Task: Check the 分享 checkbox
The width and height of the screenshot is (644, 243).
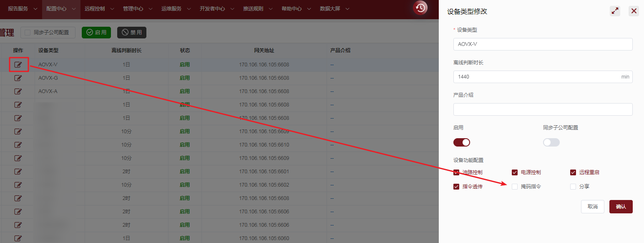Action: point(573,187)
